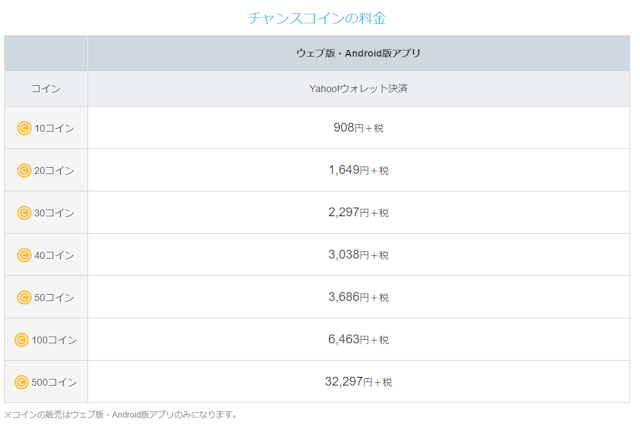
Task: Click the 3,038円+税 price cell
Action: 358,255
